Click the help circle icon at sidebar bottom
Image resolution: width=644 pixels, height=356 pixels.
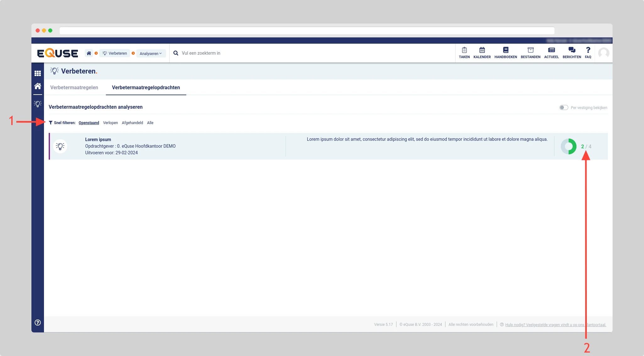38,322
